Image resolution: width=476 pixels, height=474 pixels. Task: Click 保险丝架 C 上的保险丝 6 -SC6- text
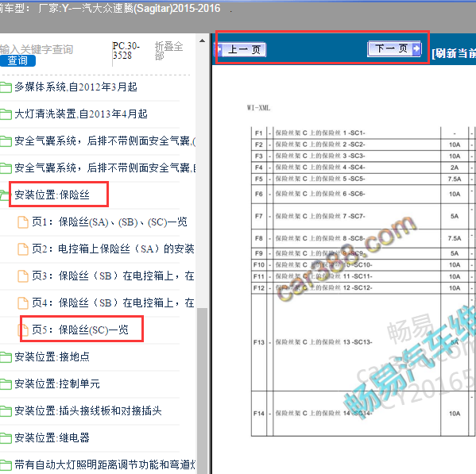tap(320, 194)
